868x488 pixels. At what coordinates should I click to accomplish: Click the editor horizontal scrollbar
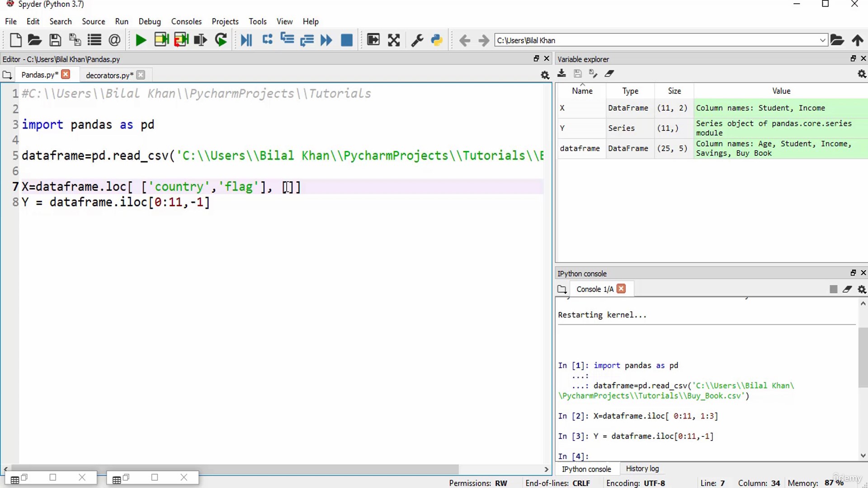(235, 469)
